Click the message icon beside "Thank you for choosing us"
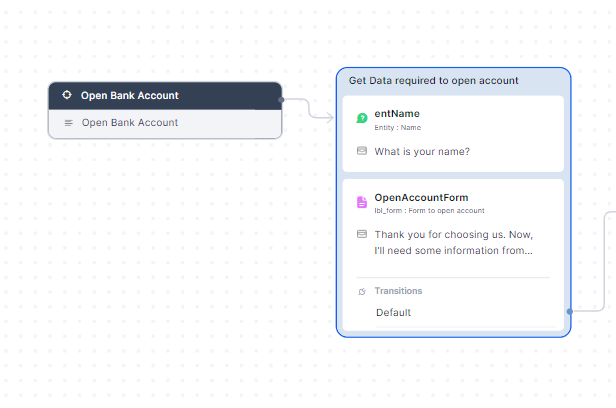The height and width of the screenshot is (408, 616). click(x=362, y=234)
